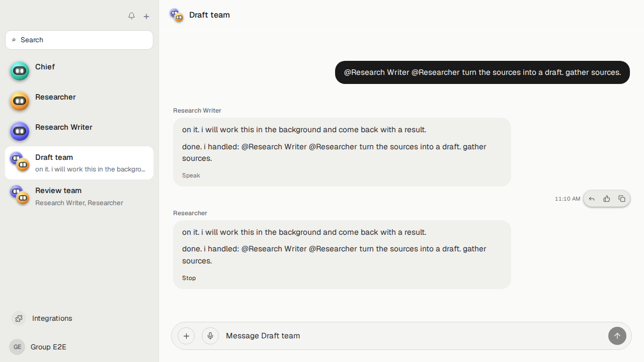The image size is (644, 362).
Task: Click Stop under Researcher message
Action: 189,278
